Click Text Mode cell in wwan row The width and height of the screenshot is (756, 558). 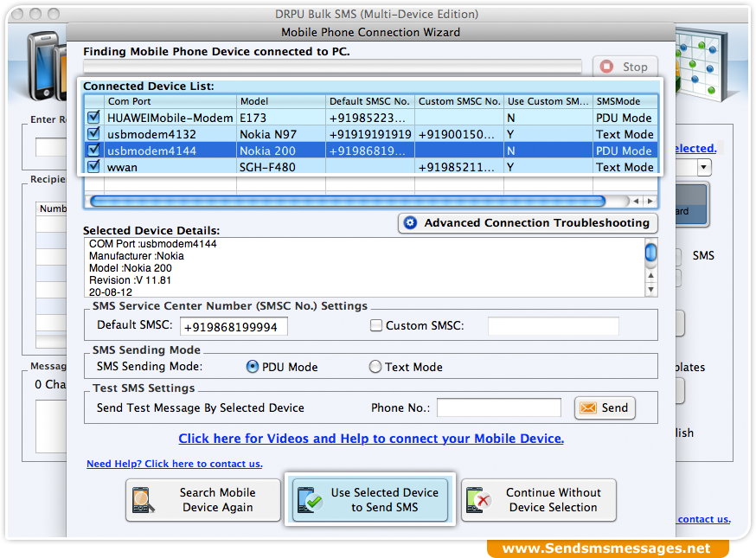pos(625,167)
